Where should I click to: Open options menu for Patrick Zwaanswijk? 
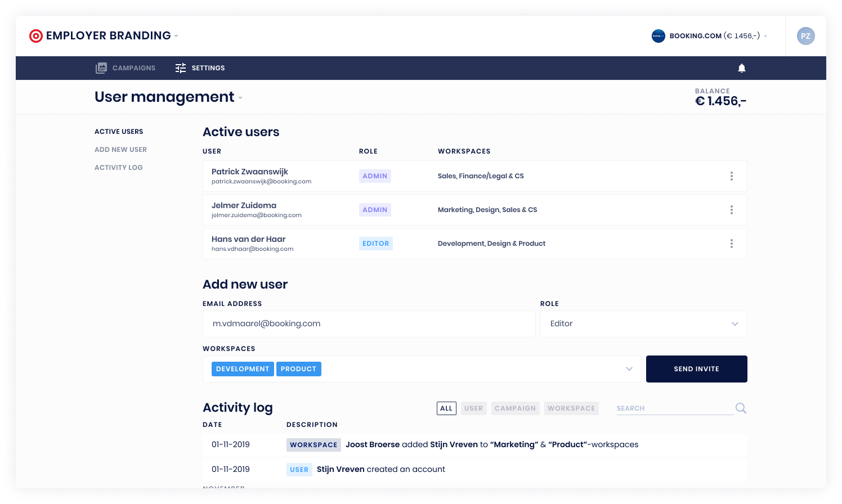point(732,176)
